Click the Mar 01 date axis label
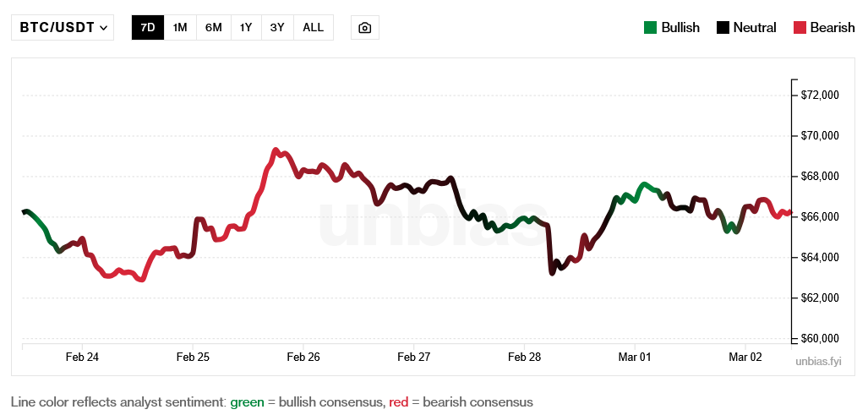The image size is (868, 415). point(635,358)
